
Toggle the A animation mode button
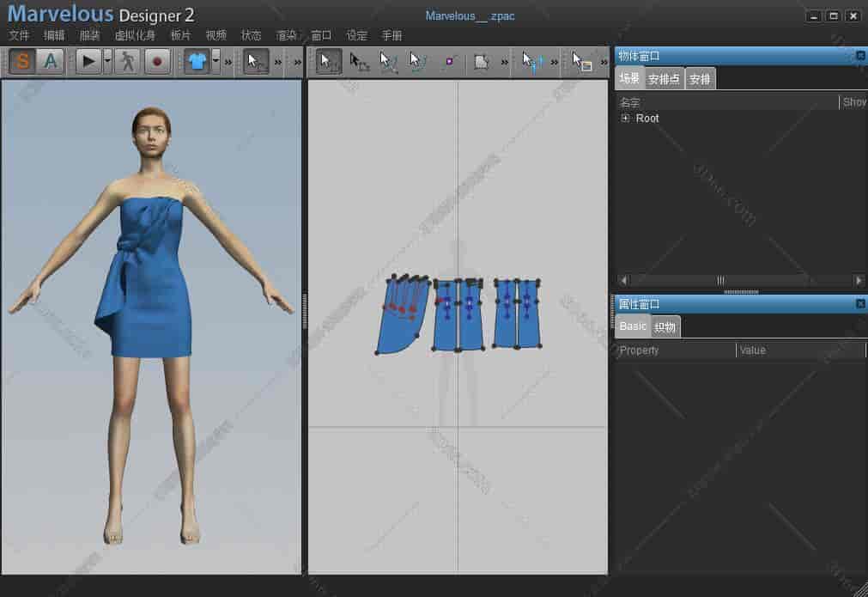tap(51, 62)
